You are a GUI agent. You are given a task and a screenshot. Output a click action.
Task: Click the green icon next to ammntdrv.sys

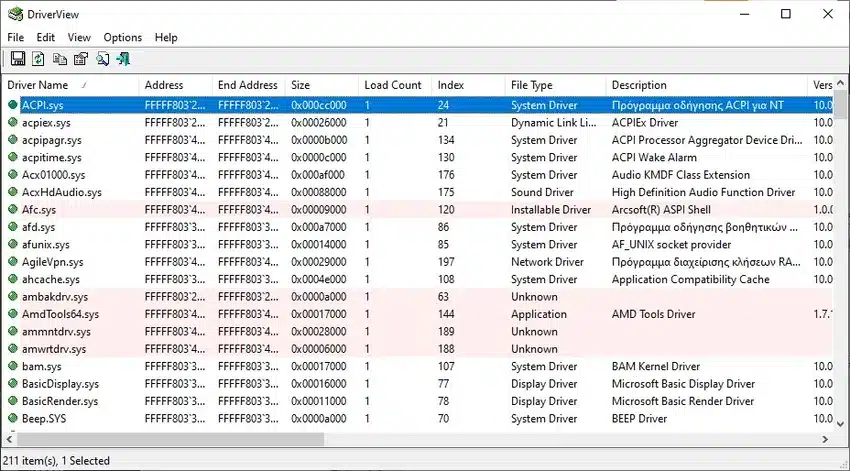coord(12,331)
